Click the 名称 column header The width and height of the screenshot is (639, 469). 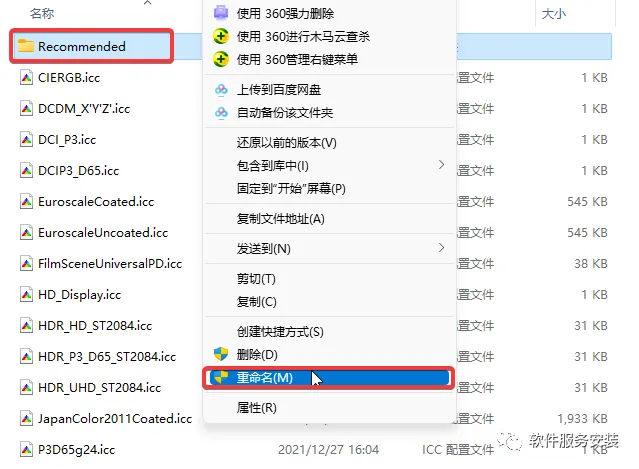pos(42,13)
